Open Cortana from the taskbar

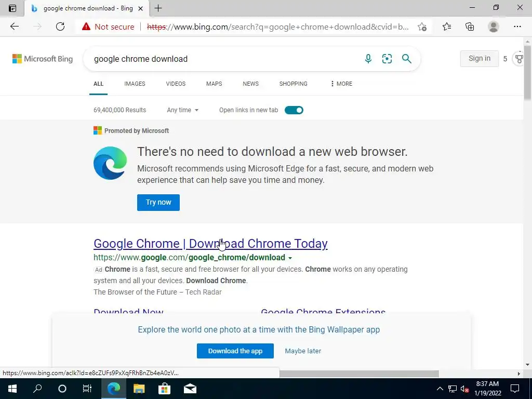[62, 389]
